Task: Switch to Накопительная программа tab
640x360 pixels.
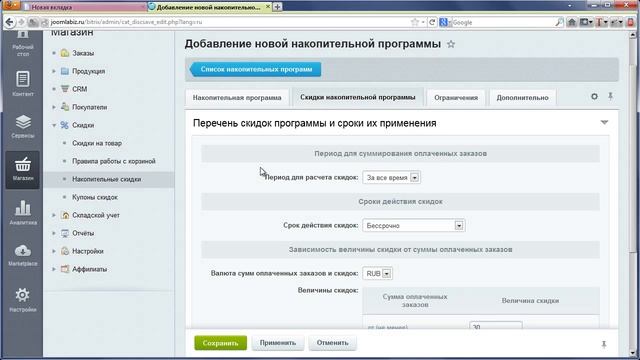Action: tap(237, 98)
